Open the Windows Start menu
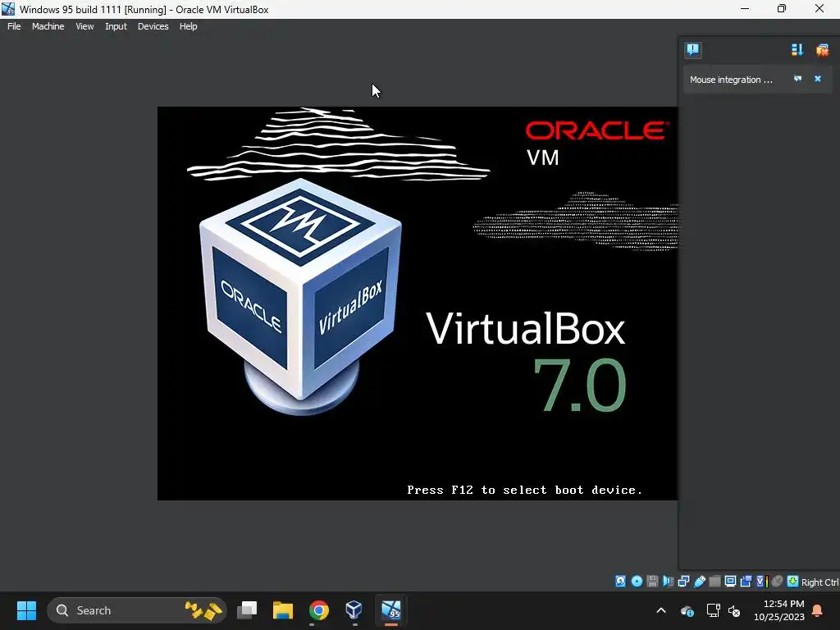Screen dimensions: 840x630 coord(26,610)
